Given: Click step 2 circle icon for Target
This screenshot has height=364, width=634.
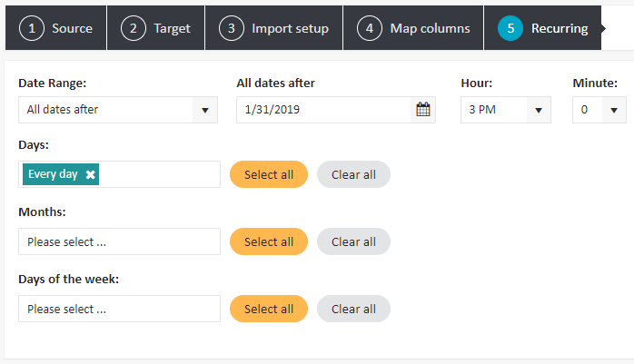Looking at the screenshot, I should click(133, 28).
